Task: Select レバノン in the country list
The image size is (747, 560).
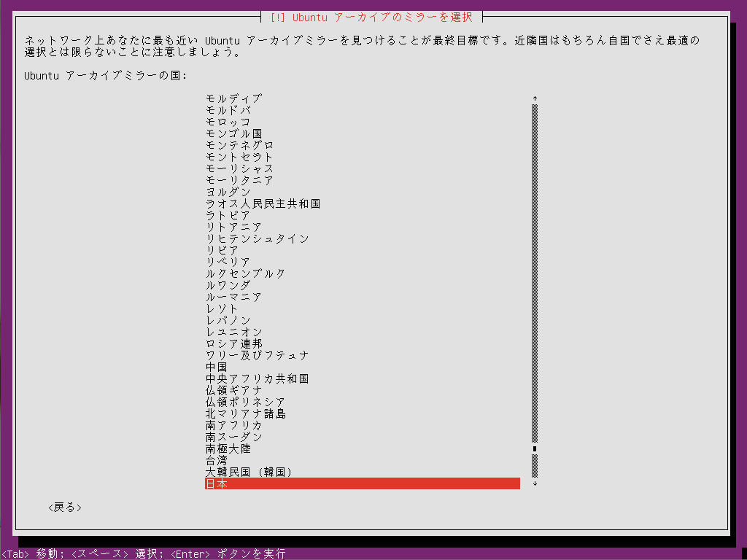Action: point(228,321)
